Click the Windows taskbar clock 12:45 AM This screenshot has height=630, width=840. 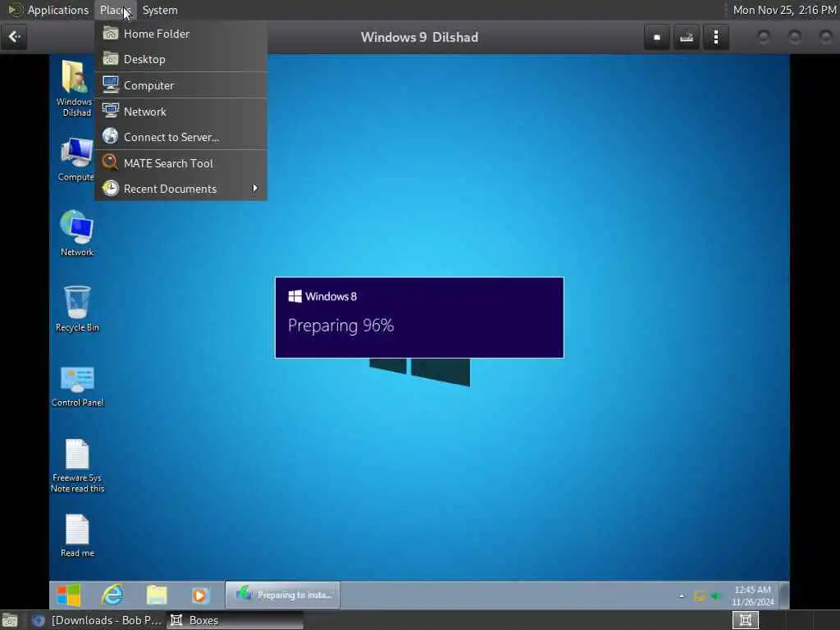click(753, 596)
